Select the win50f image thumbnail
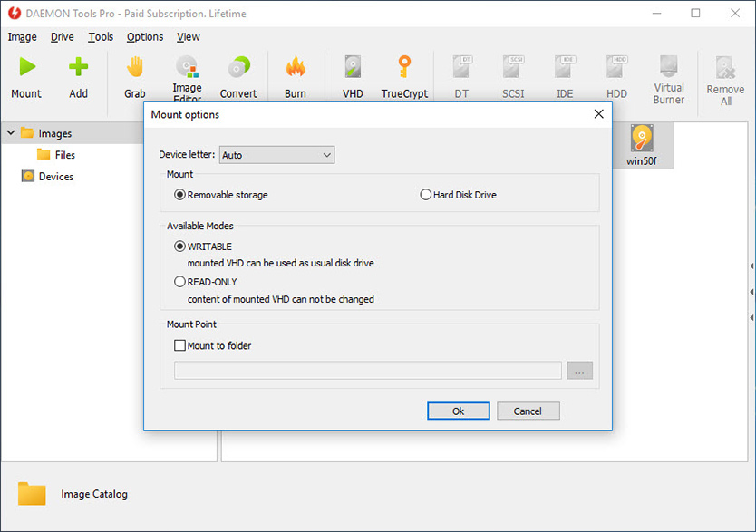Image resolution: width=756 pixels, height=532 pixels. 642,145
